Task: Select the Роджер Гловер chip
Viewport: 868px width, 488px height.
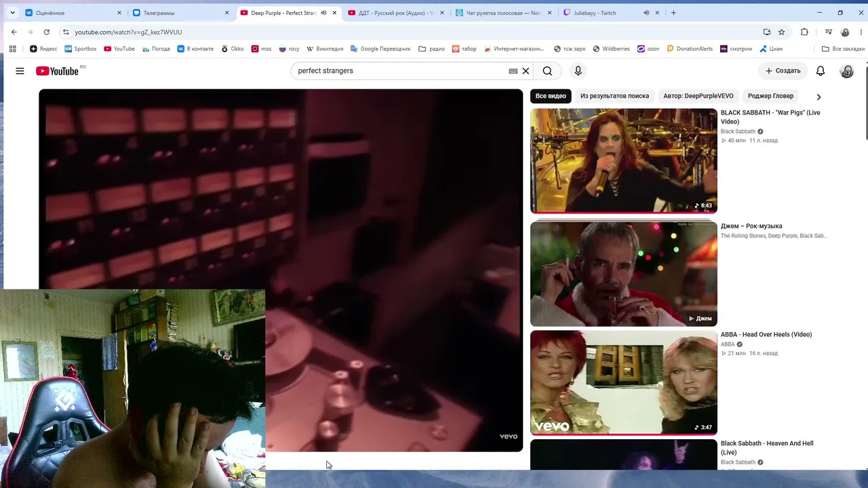Action: 770,96
